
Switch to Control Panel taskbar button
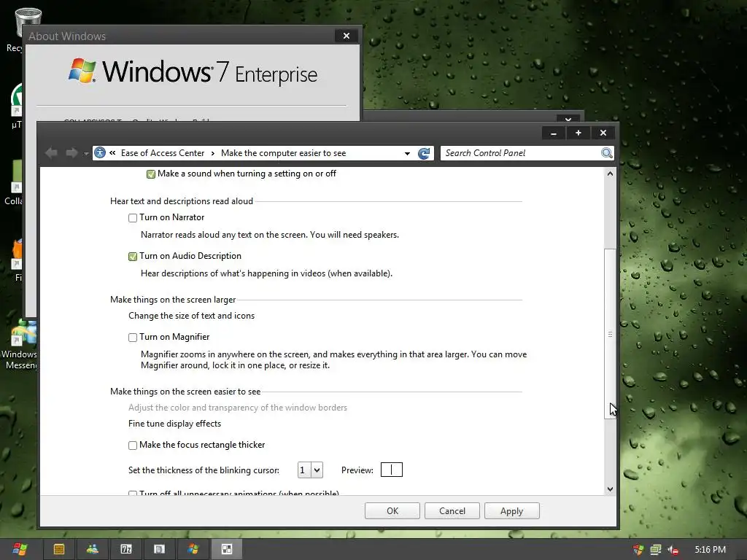point(227,549)
